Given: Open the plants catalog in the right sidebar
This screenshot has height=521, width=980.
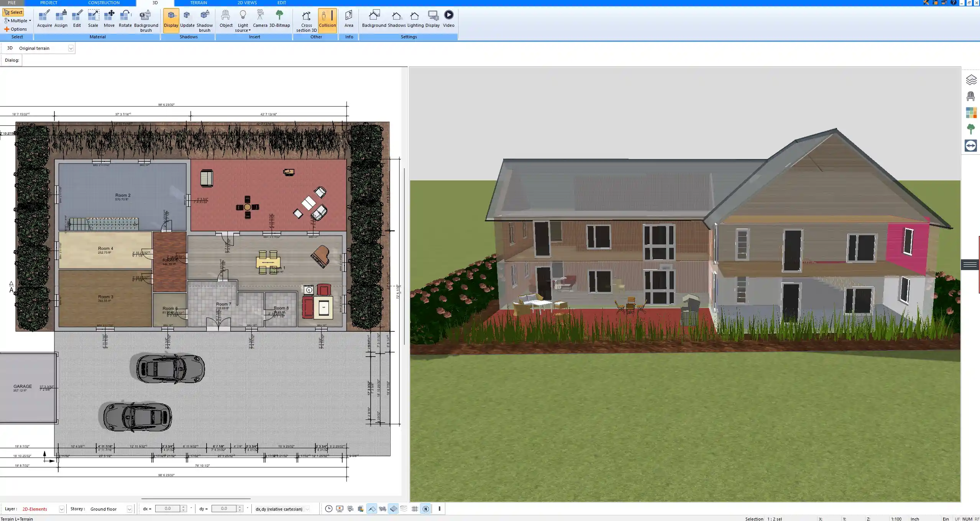Looking at the screenshot, I should [x=971, y=129].
